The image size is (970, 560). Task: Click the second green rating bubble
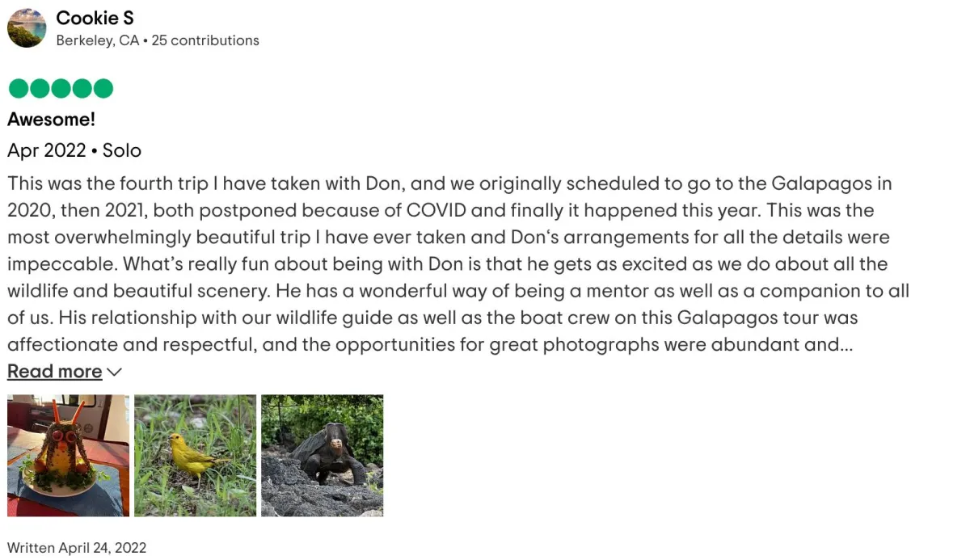39,88
